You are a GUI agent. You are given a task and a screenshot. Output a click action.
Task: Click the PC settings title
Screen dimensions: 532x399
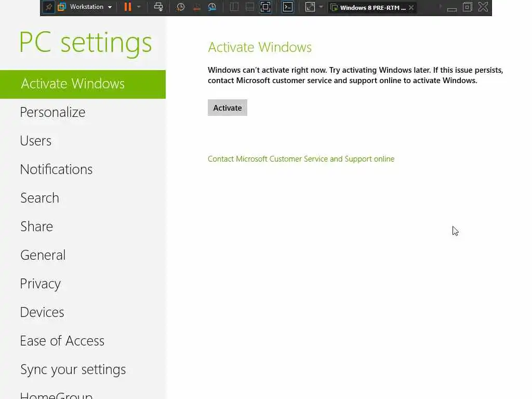tap(86, 43)
